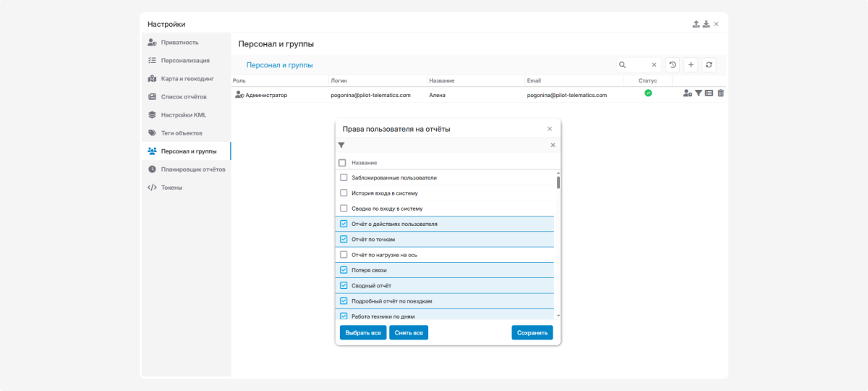
Task: Click the Сохранить button
Action: [532, 332]
